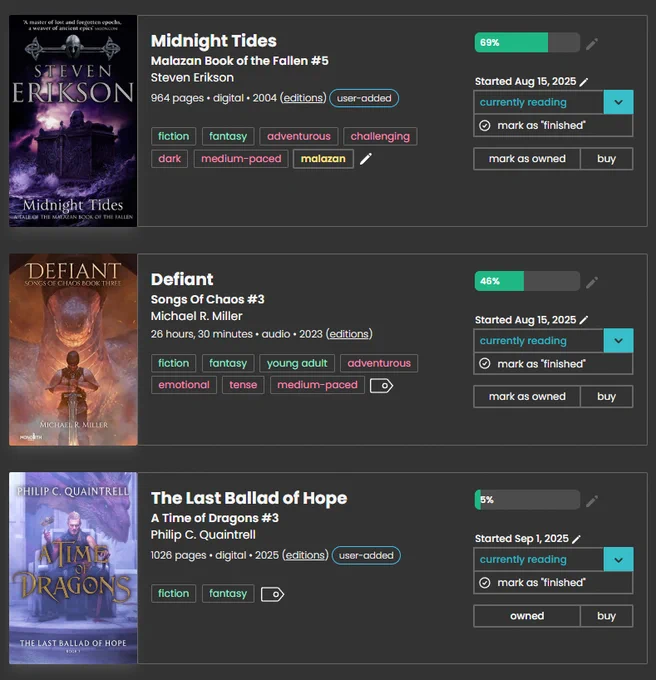Open editions link for The Last Ballad of Hope
The width and height of the screenshot is (656, 680).
point(305,555)
